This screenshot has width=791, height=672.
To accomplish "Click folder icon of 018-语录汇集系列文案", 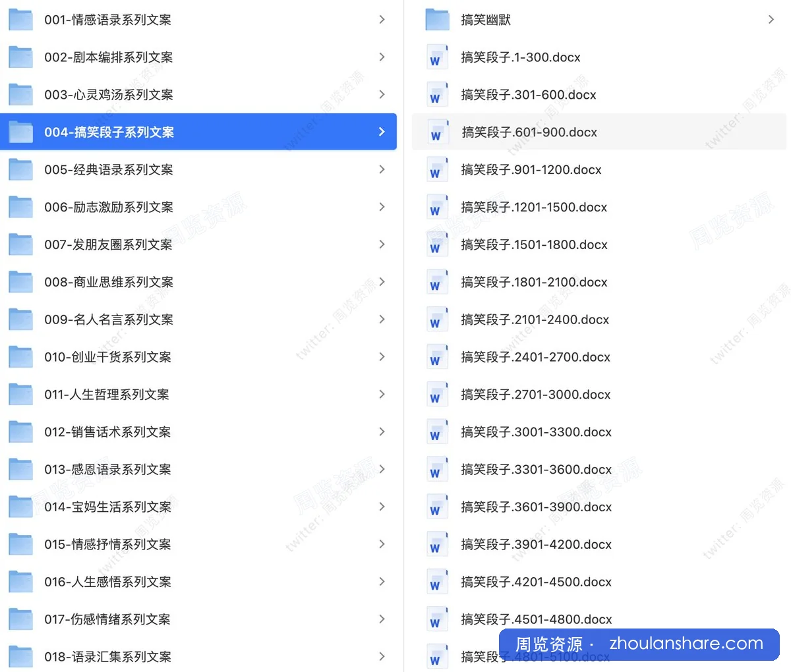I will pos(20,657).
